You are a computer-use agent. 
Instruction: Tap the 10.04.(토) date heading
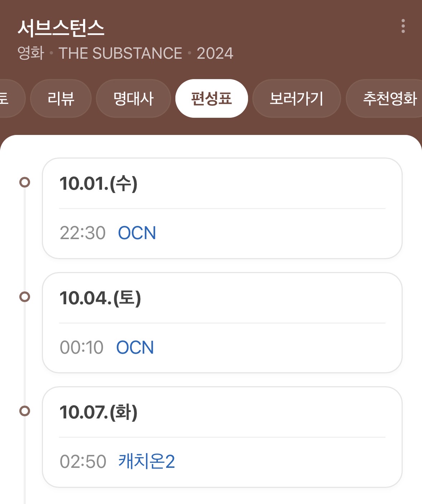tap(100, 298)
